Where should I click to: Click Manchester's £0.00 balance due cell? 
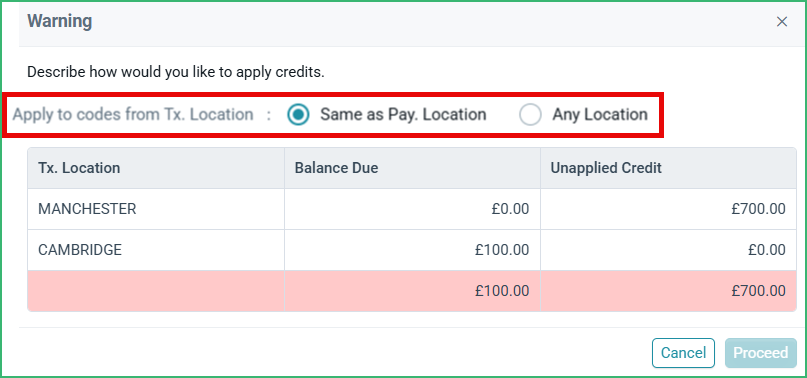(x=412, y=209)
